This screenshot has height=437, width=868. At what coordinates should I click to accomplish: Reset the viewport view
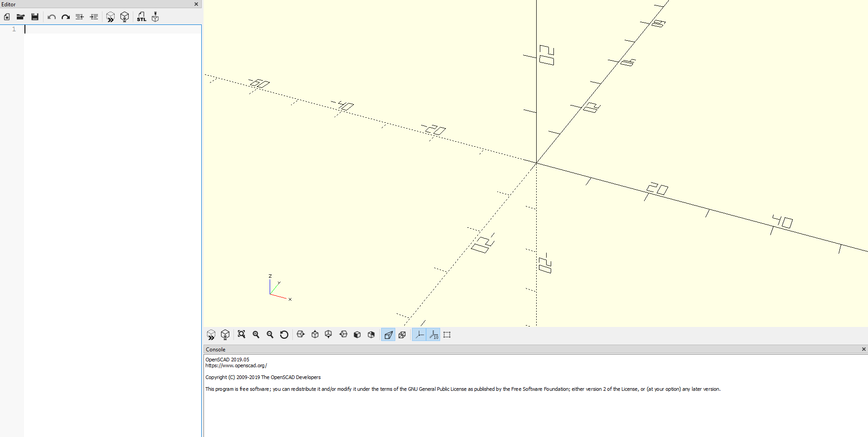pyautogui.click(x=284, y=335)
